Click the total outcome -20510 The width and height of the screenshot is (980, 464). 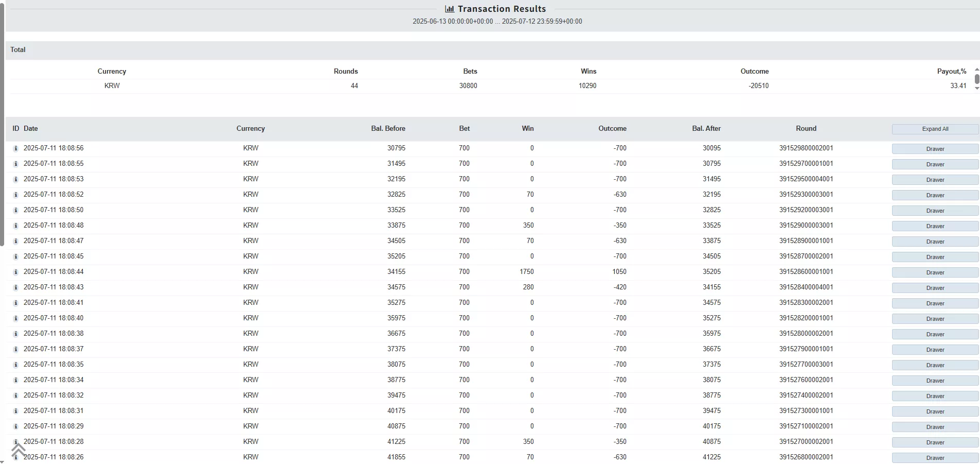(x=759, y=86)
